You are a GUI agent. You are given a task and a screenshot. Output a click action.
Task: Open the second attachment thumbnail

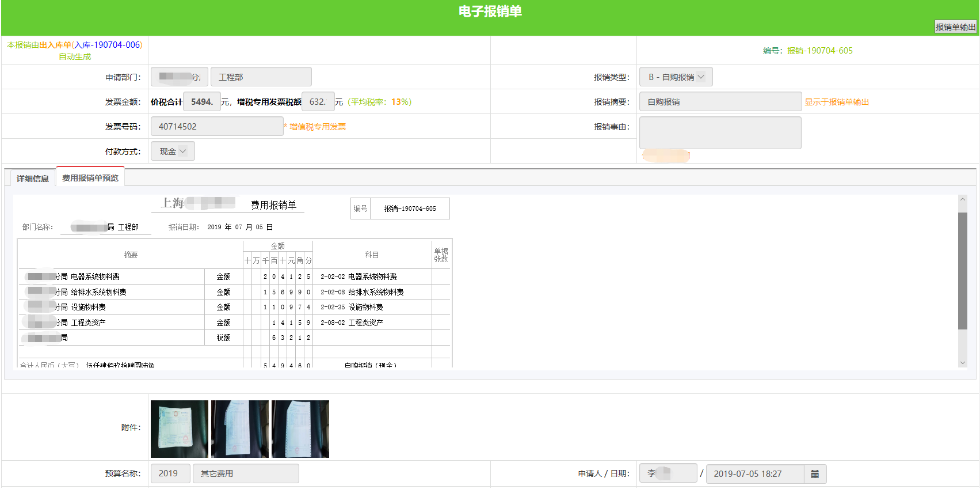pos(240,429)
